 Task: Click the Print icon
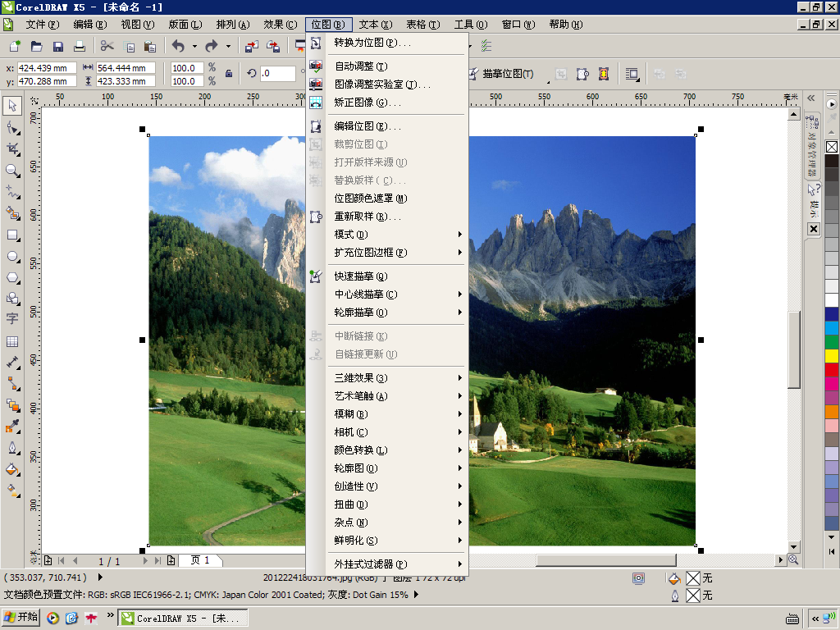click(x=80, y=46)
